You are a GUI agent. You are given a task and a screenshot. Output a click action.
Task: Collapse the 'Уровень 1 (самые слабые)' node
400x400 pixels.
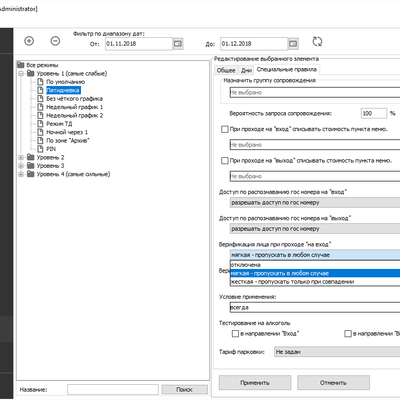pyautogui.click(x=21, y=74)
